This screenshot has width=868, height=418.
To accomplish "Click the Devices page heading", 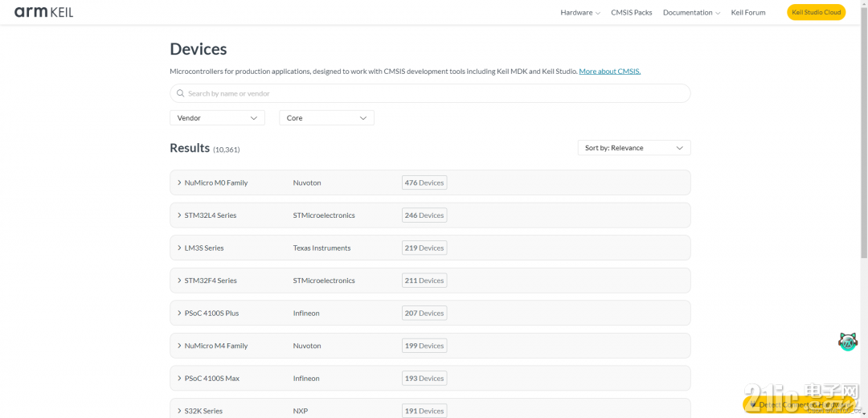I will click(199, 49).
